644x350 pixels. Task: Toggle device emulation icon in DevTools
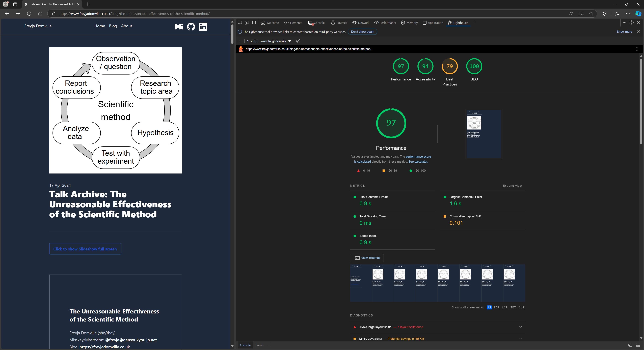pyautogui.click(x=247, y=22)
